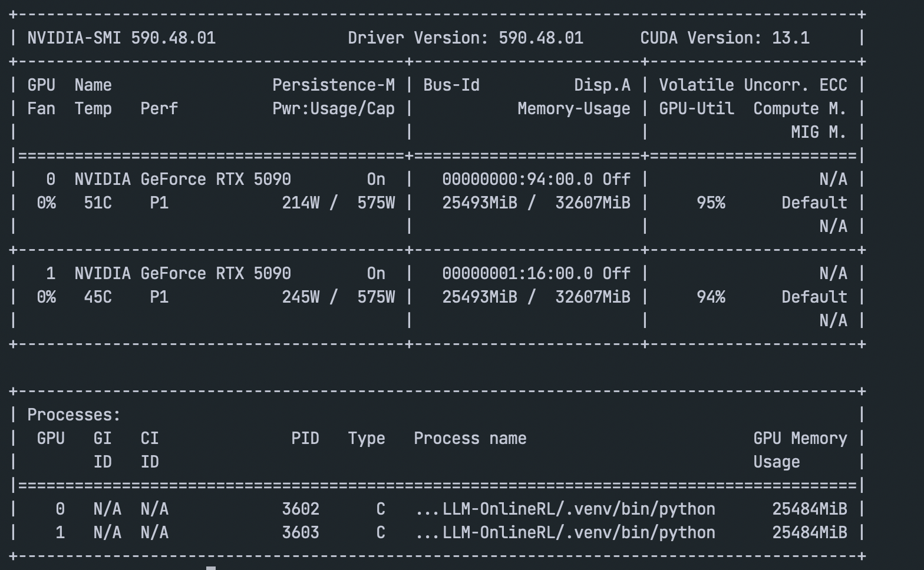Click the 25484MiB usage for PID 3602
Viewport: 924px width, 570px height.
(810, 509)
